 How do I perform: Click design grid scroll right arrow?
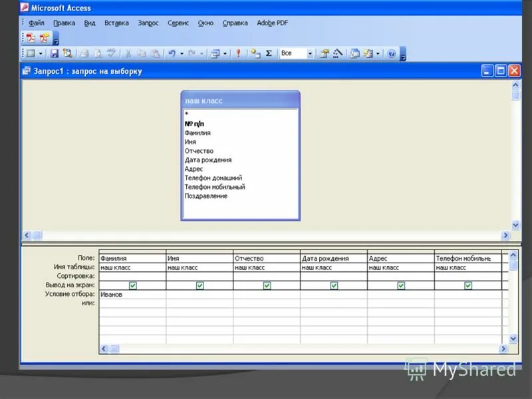click(x=503, y=348)
